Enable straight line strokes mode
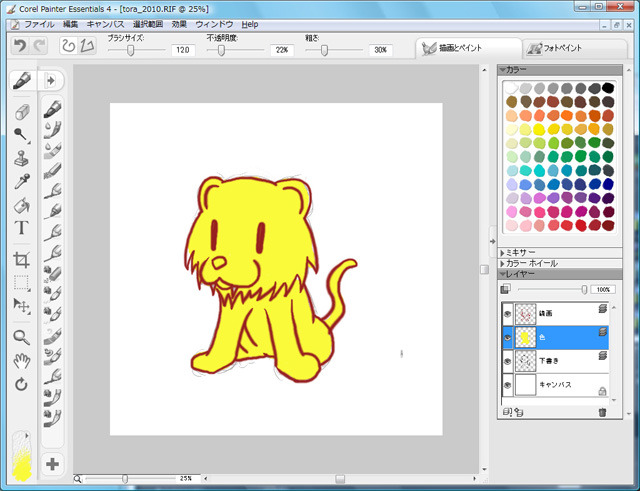This screenshot has width=640, height=491. (87, 46)
